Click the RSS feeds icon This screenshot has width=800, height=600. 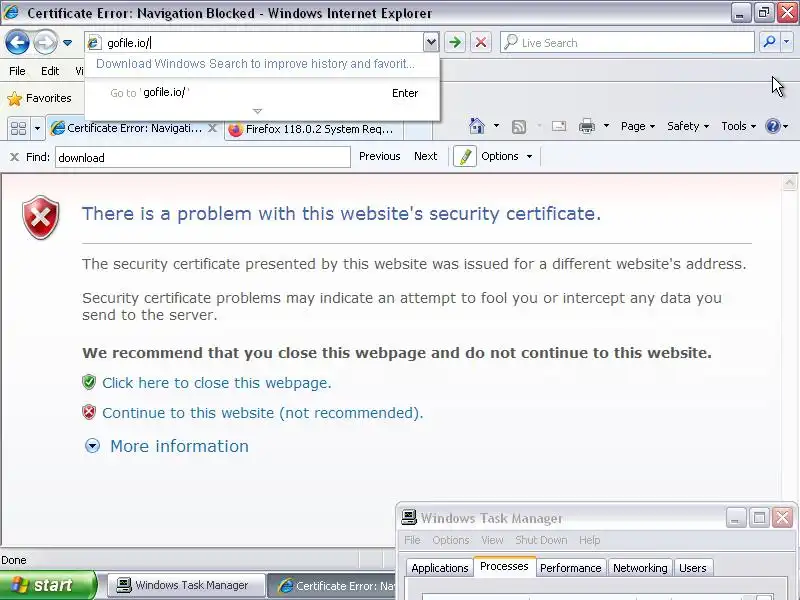[519, 127]
